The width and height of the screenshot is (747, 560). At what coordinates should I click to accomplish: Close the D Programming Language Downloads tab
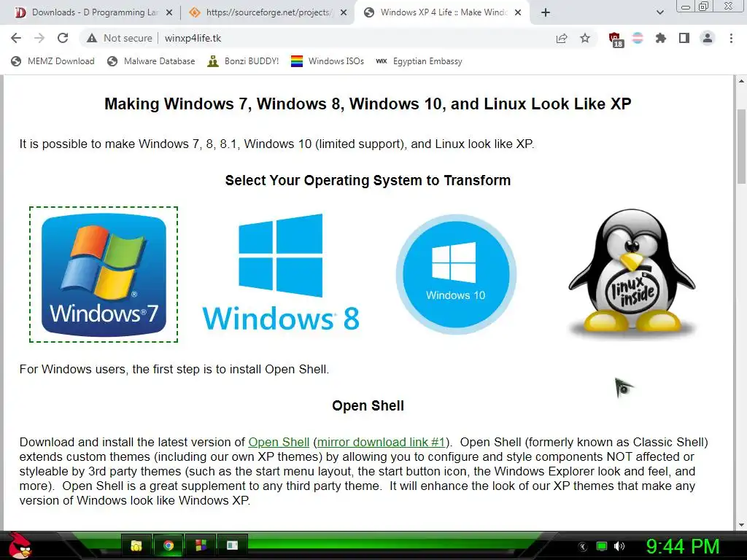(x=169, y=12)
